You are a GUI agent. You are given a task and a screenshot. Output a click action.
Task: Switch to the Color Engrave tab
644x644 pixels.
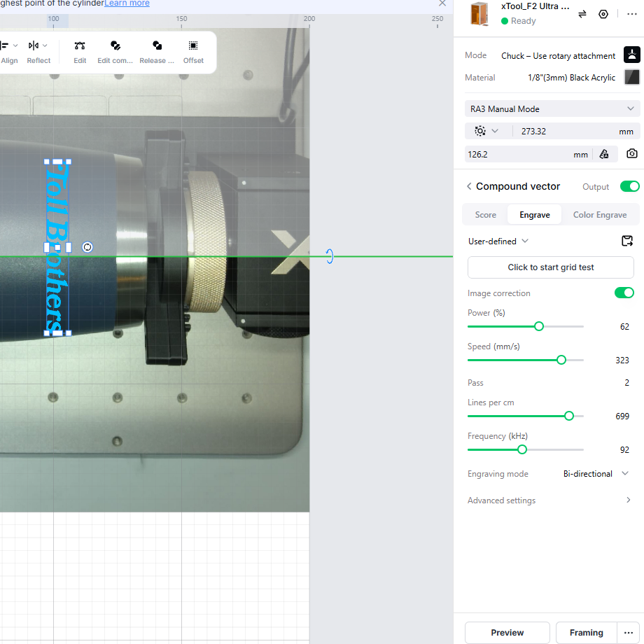coord(600,215)
